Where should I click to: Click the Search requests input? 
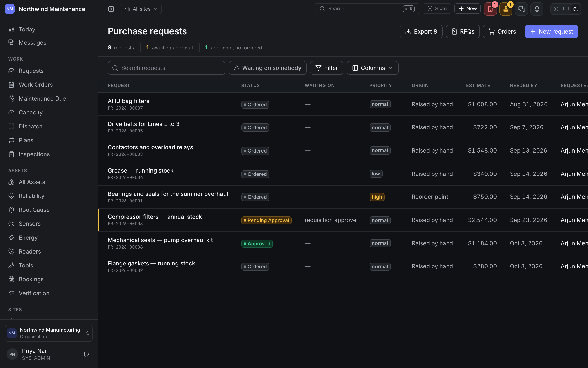[166, 68]
